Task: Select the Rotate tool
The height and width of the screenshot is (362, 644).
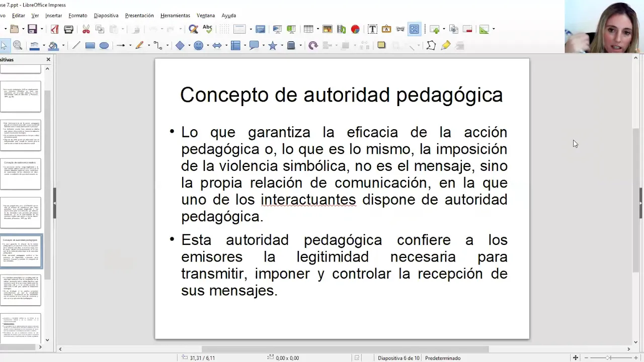Action: point(313,46)
